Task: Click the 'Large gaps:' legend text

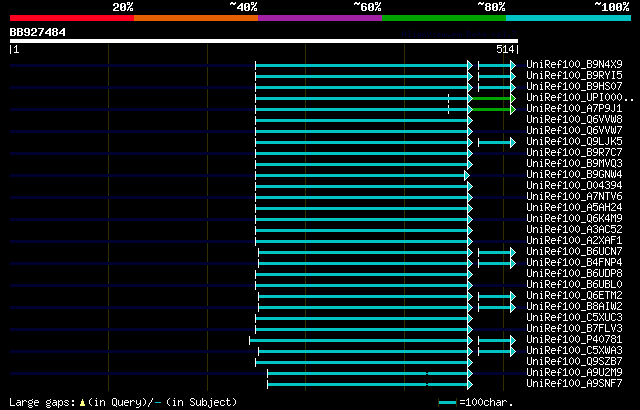Action: 42,402
